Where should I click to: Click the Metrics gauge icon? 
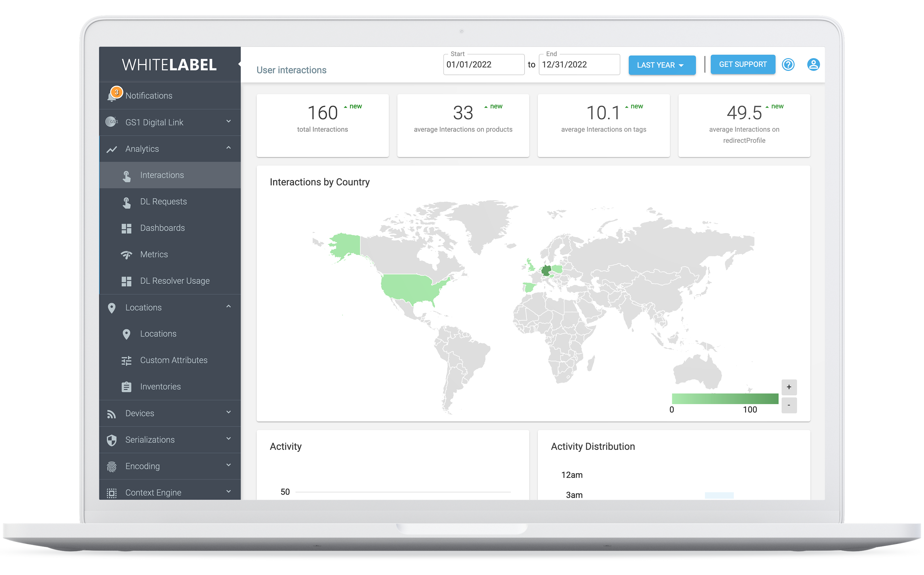coord(126,254)
